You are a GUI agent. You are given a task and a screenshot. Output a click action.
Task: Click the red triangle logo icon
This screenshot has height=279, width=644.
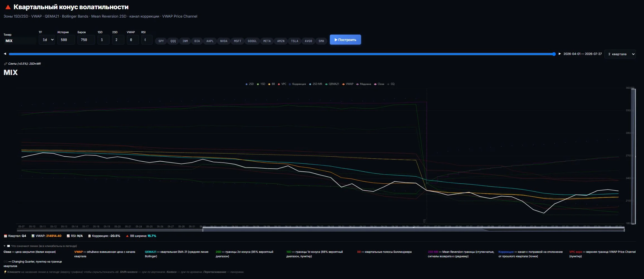coord(8,7)
